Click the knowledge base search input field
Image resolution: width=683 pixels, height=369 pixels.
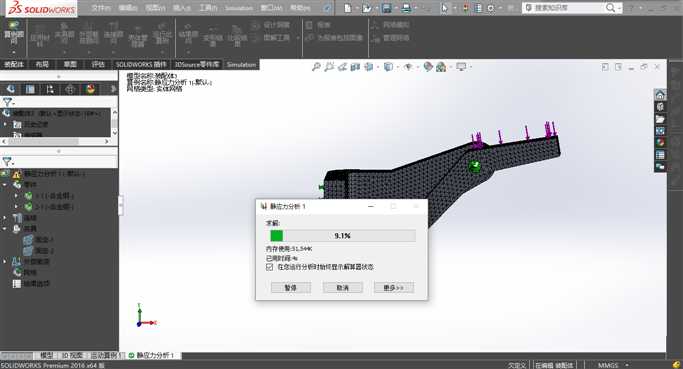(x=565, y=8)
